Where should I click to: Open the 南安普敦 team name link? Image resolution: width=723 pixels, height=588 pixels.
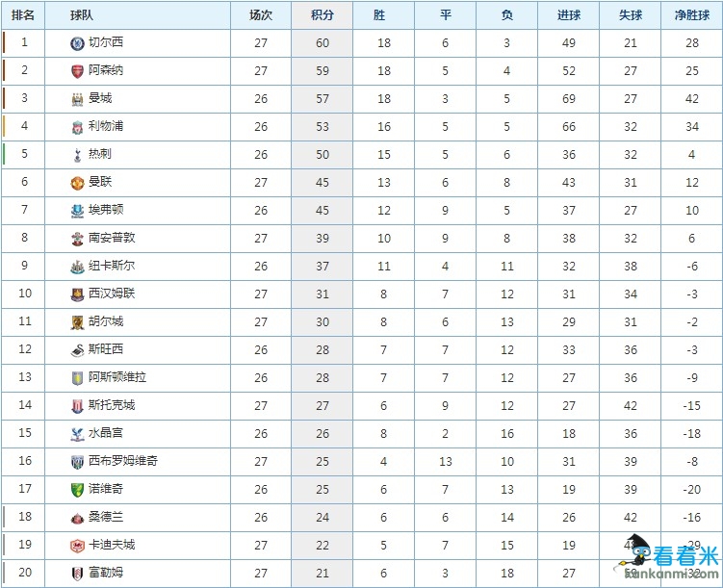(112, 239)
